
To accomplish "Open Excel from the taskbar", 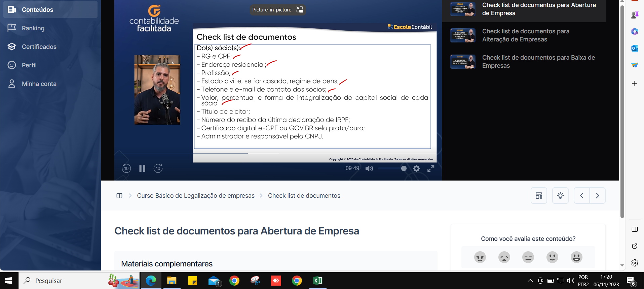I will (317, 281).
